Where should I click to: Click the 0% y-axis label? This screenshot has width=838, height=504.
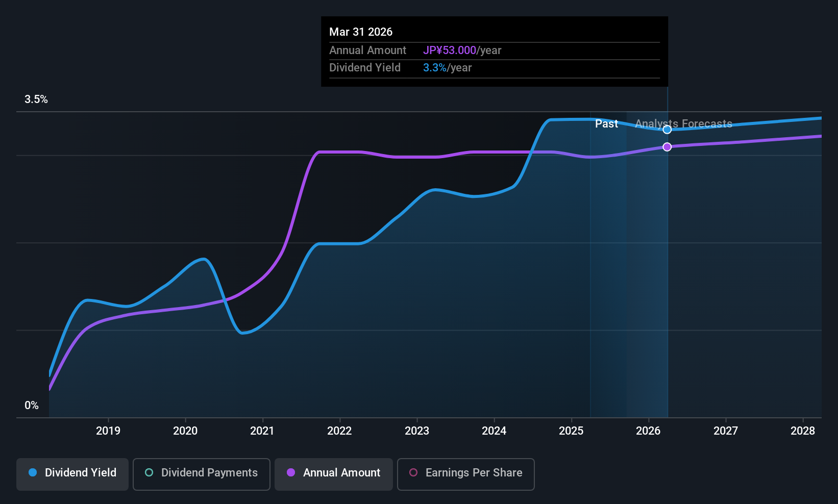coord(32,406)
